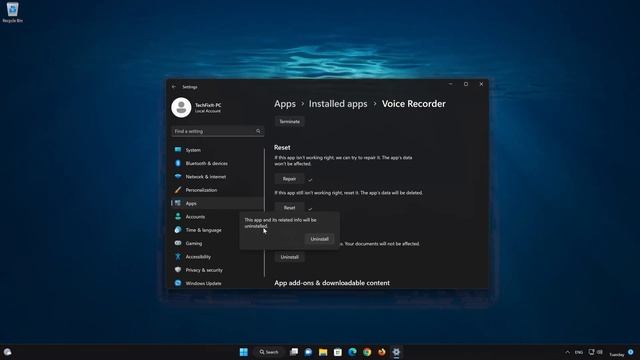The height and width of the screenshot is (360, 640).
Task: Click the Time & language globe icon
Action: [x=178, y=230]
